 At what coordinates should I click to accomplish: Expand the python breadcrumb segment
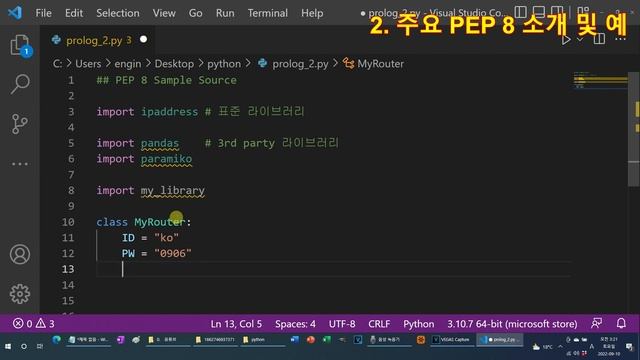(224, 64)
